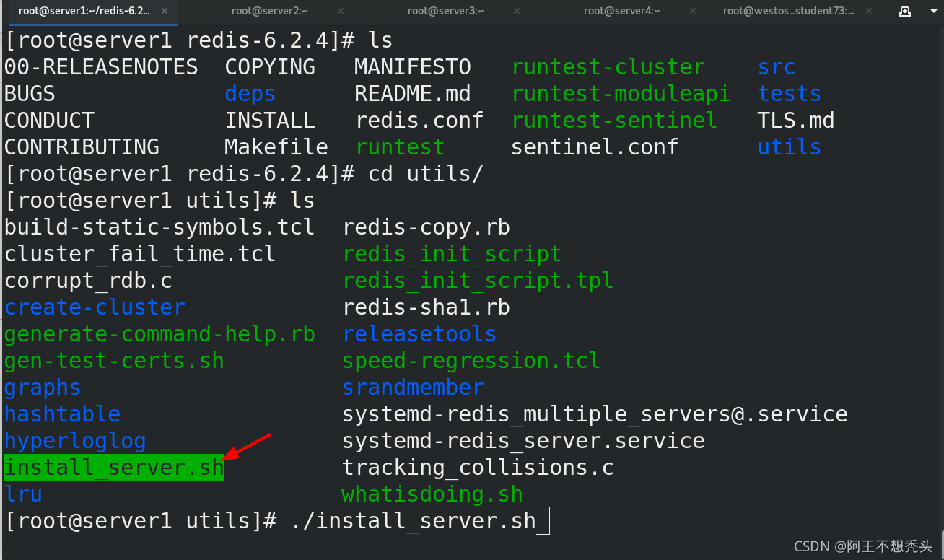The width and height of the screenshot is (944, 560).
Task: Click the Makefile entry
Action: coord(276,147)
